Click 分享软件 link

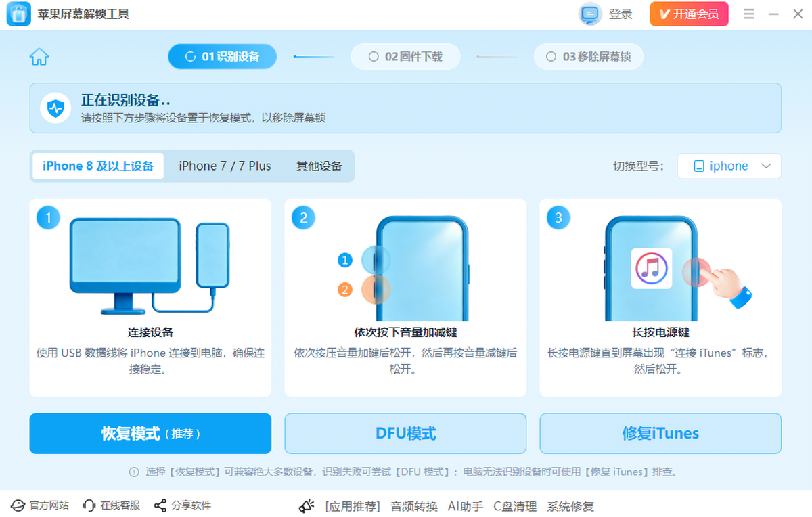(x=191, y=505)
